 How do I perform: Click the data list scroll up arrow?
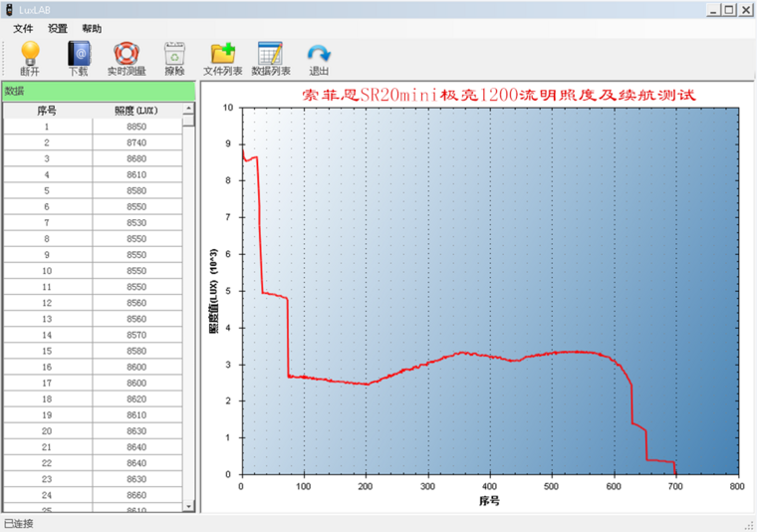click(x=189, y=108)
